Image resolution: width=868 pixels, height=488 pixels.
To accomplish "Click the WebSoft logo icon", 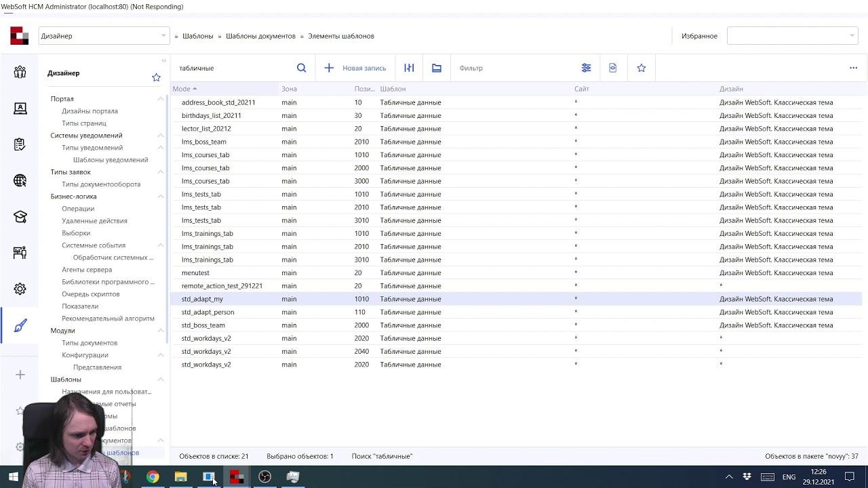I will (19, 36).
